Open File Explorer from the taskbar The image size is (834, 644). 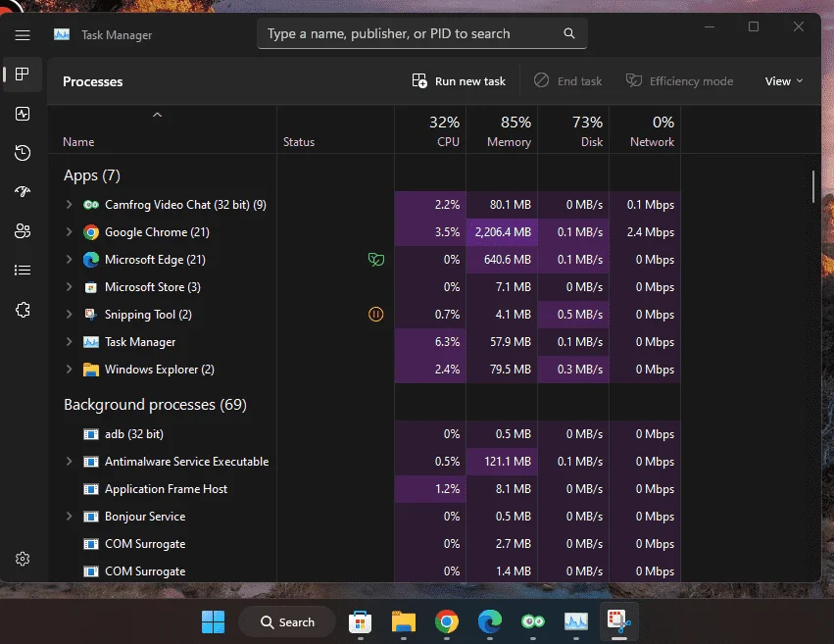click(404, 621)
